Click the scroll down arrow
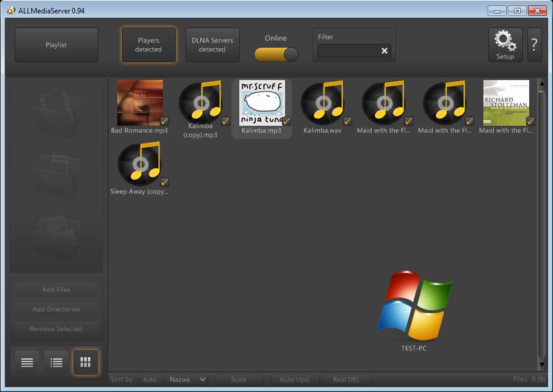Image resolution: width=553 pixels, height=392 pixels. point(541,365)
